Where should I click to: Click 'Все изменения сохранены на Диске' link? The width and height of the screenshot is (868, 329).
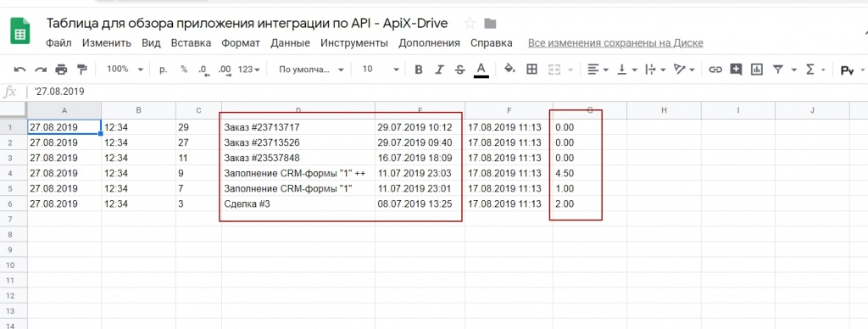point(615,42)
